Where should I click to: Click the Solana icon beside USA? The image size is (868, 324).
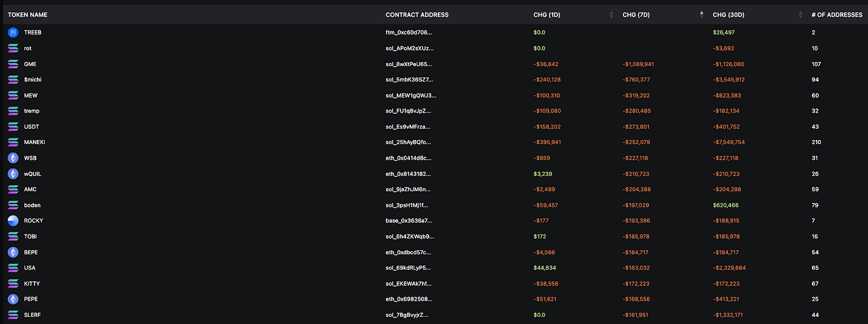[x=13, y=268]
